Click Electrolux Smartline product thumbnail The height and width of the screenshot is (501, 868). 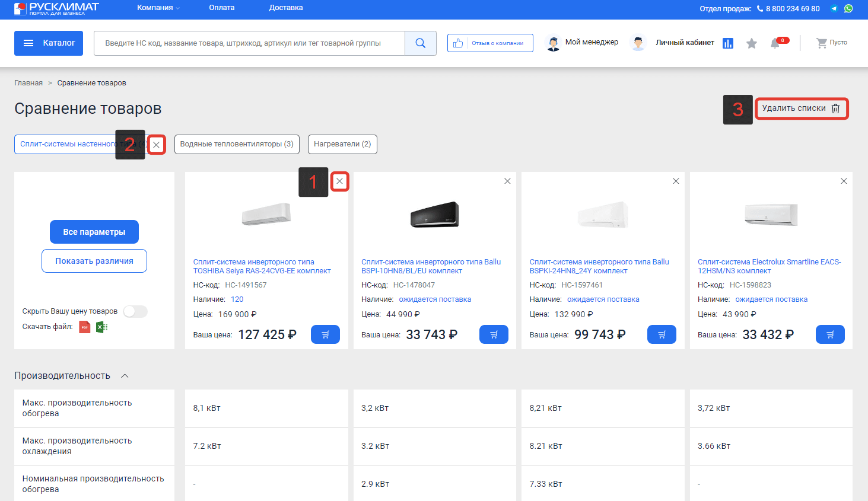click(771, 214)
